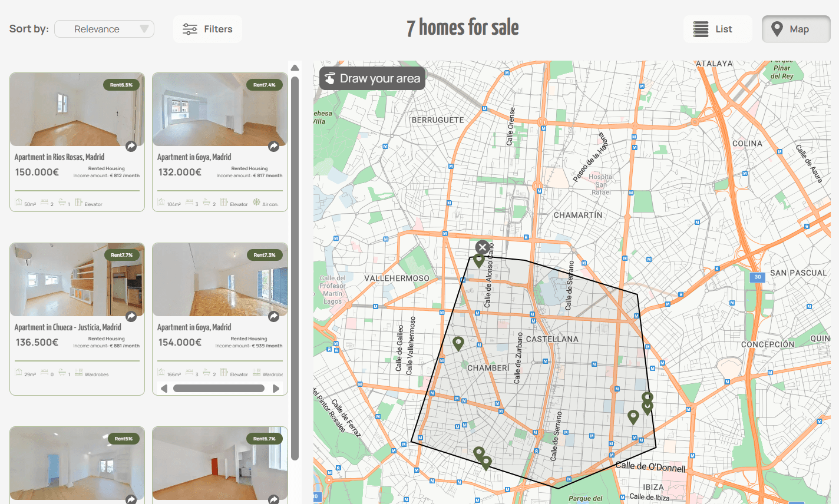Click the listings vertical scrollbar up arrow
This screenshot has height=504, width=839.
[x=295, y=68]
